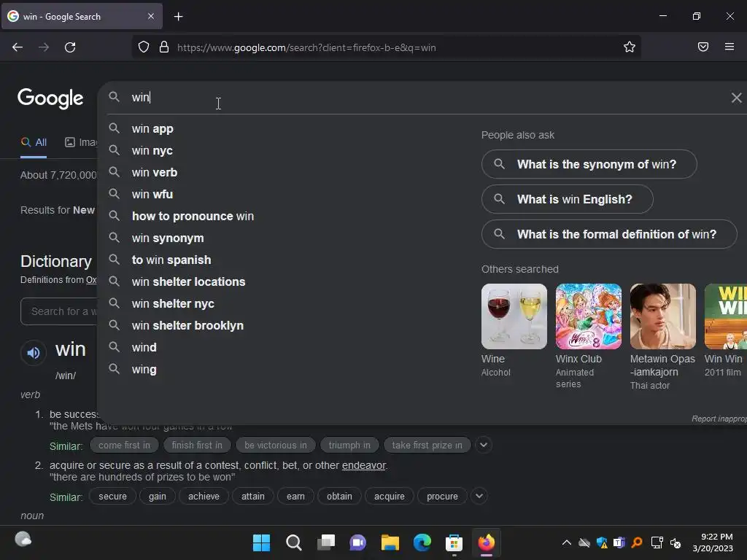This screenshot has height=560, width=747.
Task: Open the Windows Start button
Action: click(x=261, y=542)
